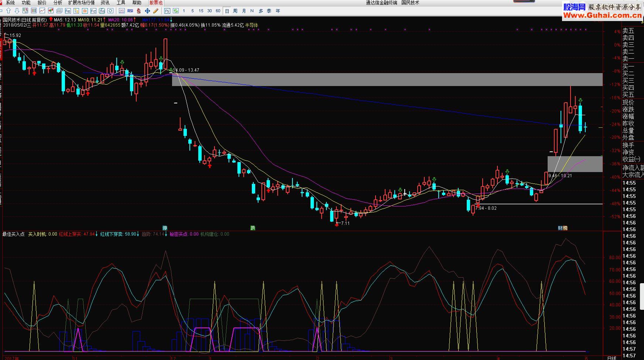The image size is (644, 360).
Task: Open the 资讯 menu
Action: point(105,3)
